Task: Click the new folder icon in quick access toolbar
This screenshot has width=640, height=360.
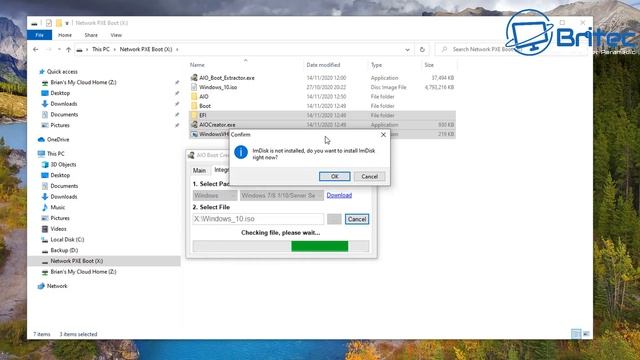Action: [59, 23]
